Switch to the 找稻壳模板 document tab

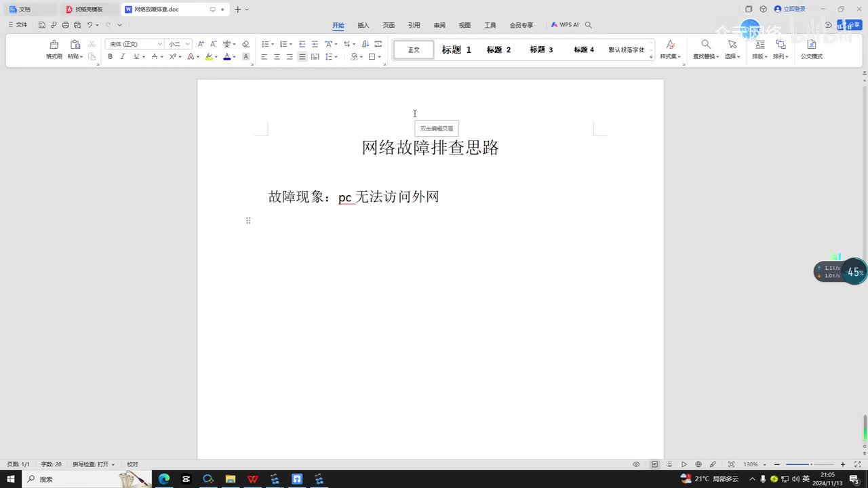(x=88, y=9)
